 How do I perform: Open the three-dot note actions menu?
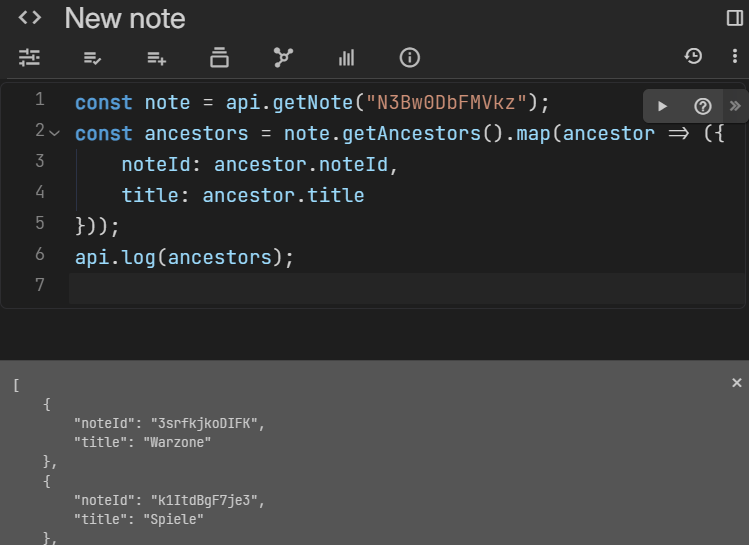[x=734, y=57]
